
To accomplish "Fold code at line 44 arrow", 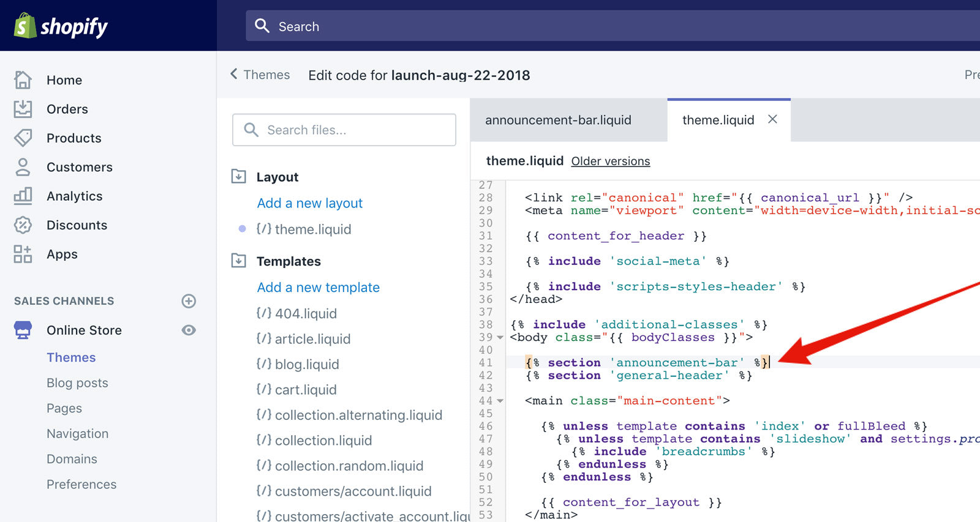I will pyautogui.click(x=500, y=401).
